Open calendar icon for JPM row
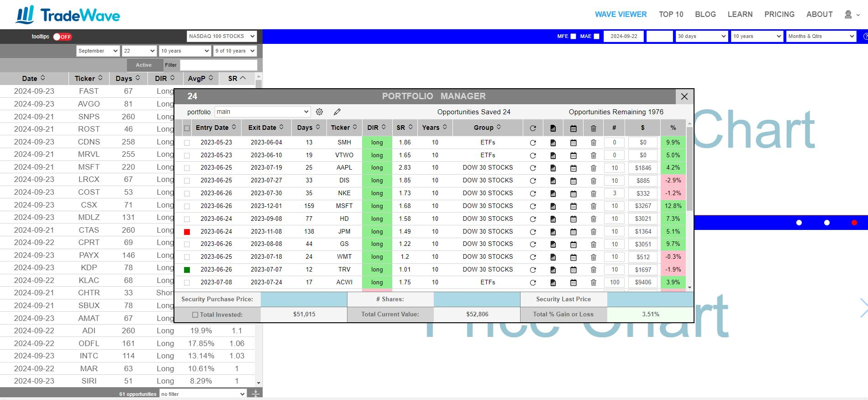The image size is (868, 400). click(x=573, y=232)
